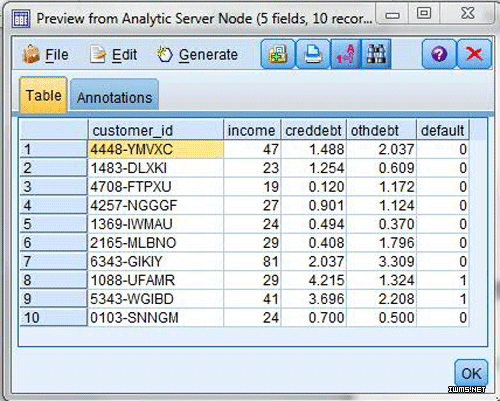Viewport: 500px width, 401px height.
Task: Open the File menu
Action: [45, 55]
